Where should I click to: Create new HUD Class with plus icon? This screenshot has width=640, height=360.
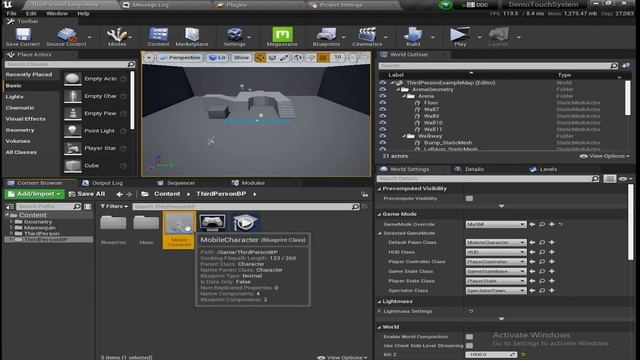[x=552, y=252]
